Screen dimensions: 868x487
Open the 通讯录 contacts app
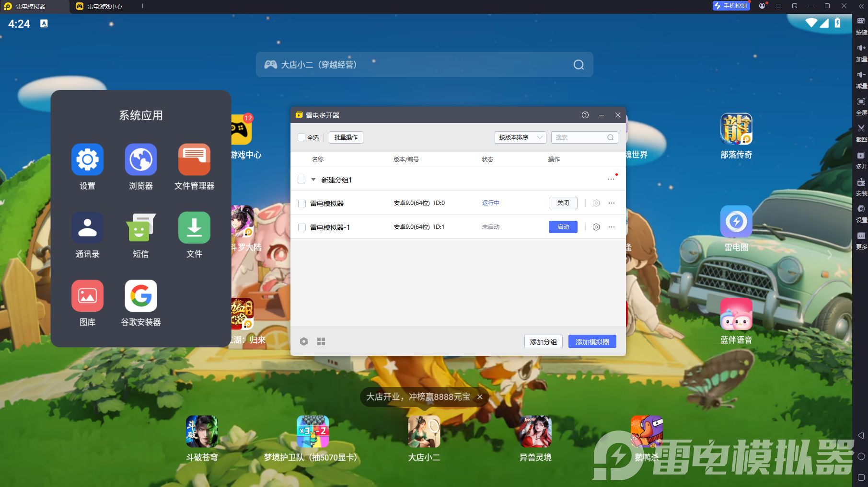point(87,227)
